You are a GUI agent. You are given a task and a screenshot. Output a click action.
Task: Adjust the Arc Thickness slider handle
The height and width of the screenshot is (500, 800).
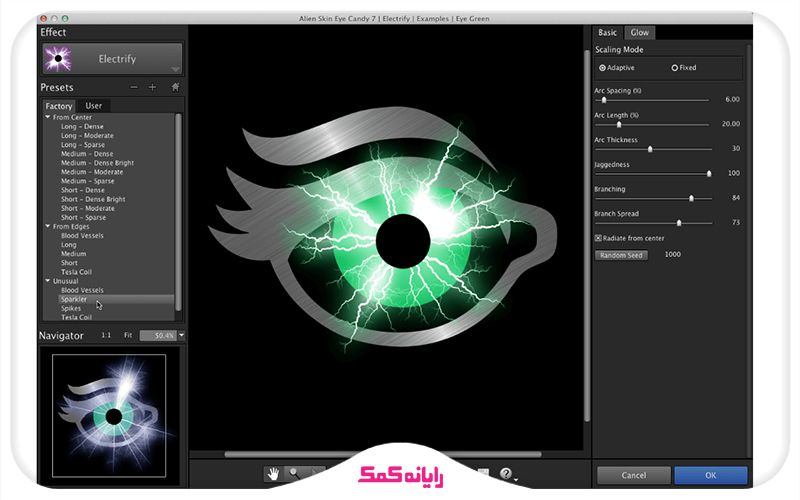click(x=650, y=149)
